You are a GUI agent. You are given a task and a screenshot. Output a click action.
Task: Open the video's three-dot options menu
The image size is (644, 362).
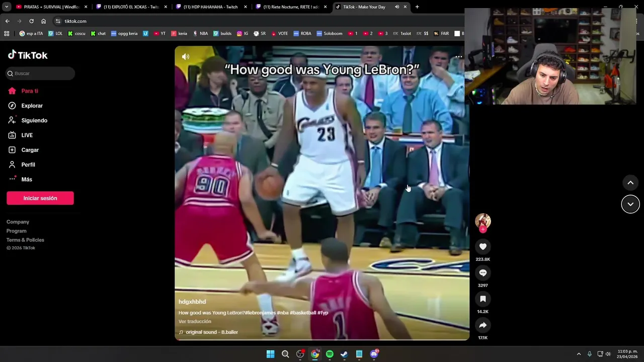click(x=458, y=57)
